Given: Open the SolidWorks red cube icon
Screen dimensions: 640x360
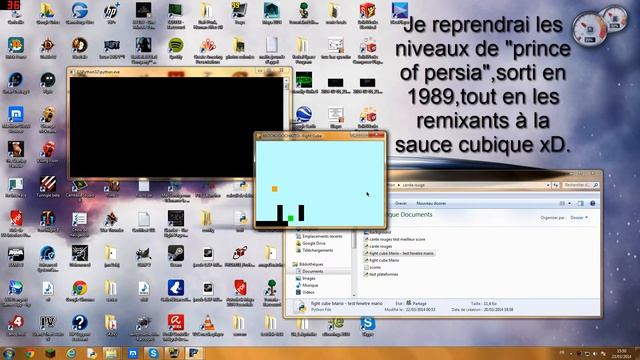Looking at the screenshot, I should click(x=367, y=11).
